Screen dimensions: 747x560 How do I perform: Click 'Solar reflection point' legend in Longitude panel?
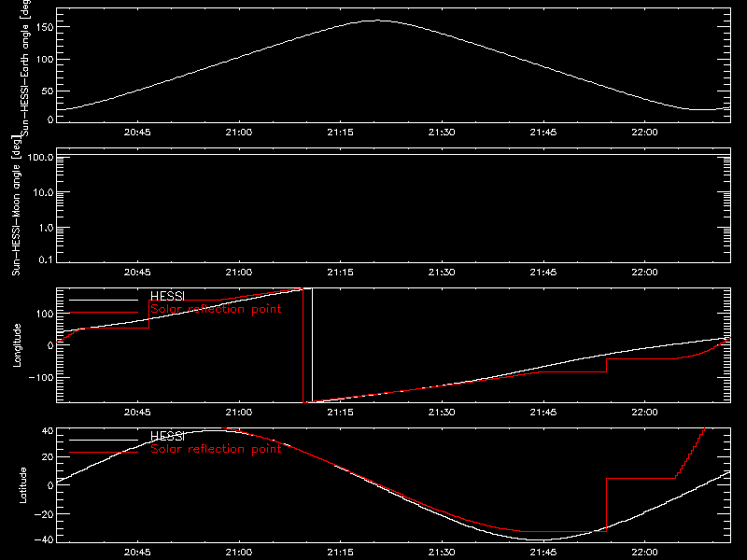coord(216,309)
